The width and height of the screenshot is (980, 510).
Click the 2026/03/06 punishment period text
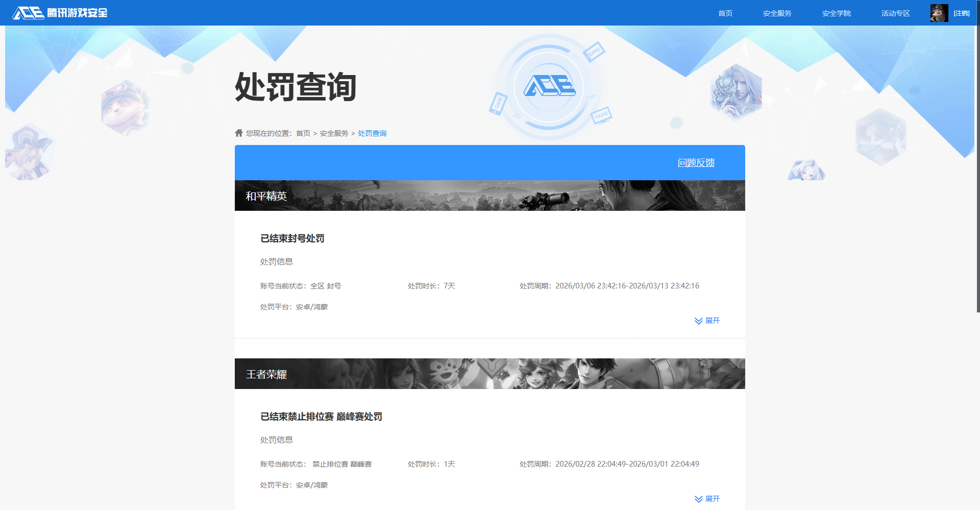pyautogui.click(x=609, y=286)
